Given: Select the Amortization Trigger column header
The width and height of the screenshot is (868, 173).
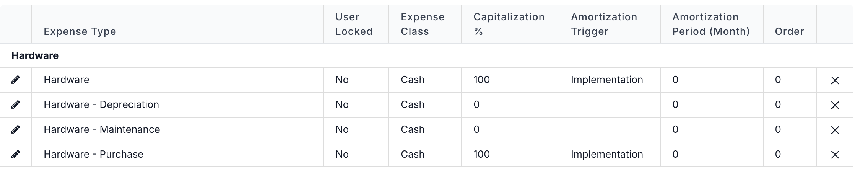Looking at the screenshot, I should click(x=604, y=24).
